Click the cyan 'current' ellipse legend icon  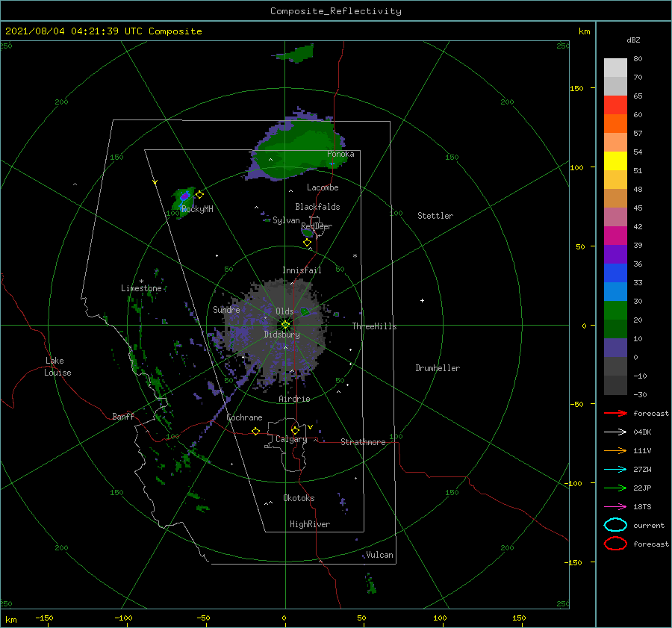615,525
